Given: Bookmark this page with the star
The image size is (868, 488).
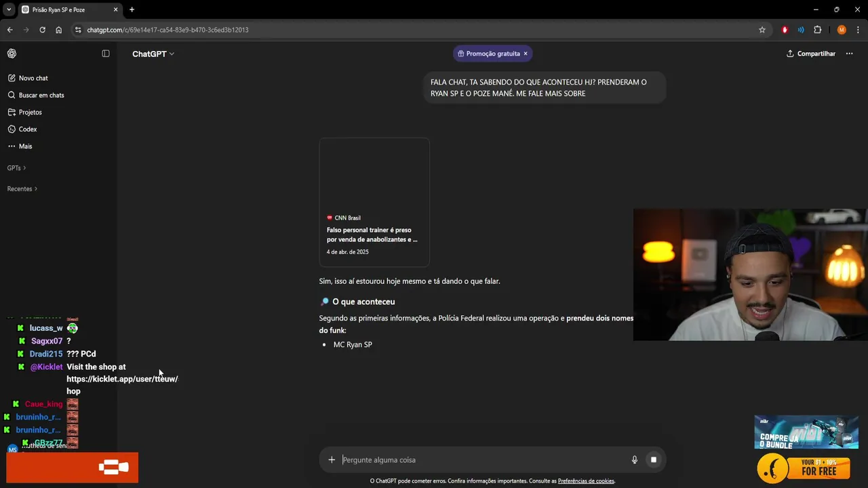Looking at the screenshot, I should (x=762, y=30).
